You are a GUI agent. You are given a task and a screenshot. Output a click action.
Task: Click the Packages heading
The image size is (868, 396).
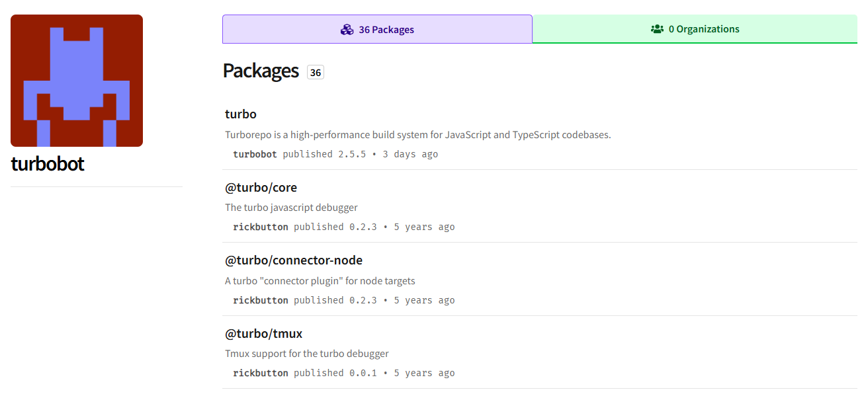pyautogui.click(x=261, y=71)
